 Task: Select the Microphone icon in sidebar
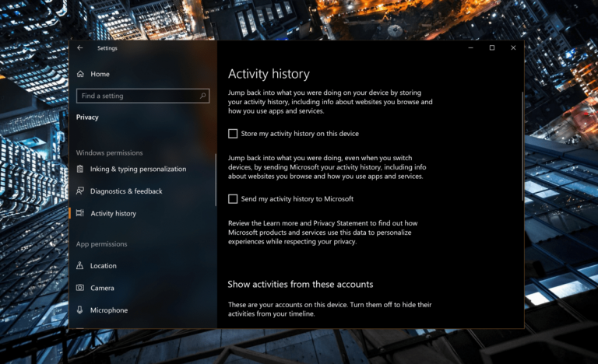point(79,310)
